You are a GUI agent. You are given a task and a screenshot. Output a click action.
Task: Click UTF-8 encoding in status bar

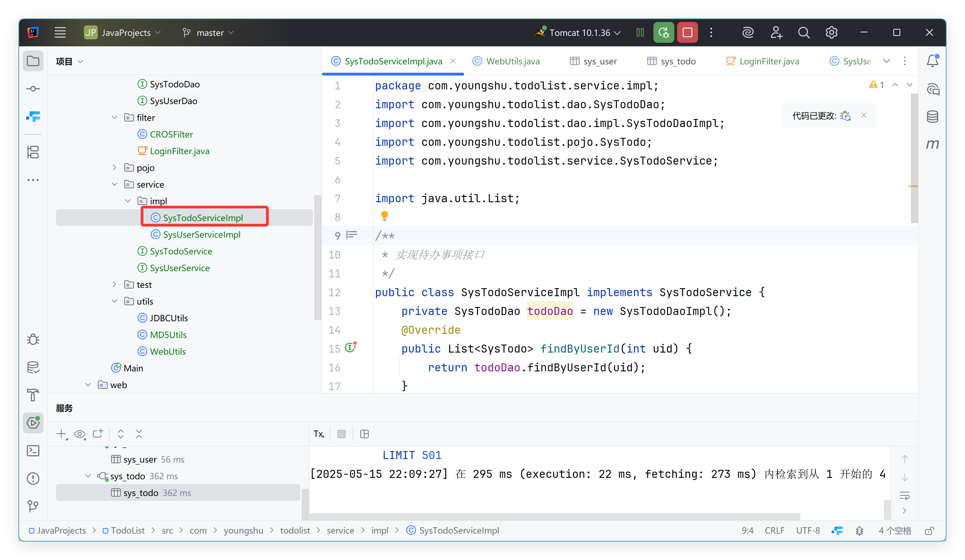[x=808, y=530]
